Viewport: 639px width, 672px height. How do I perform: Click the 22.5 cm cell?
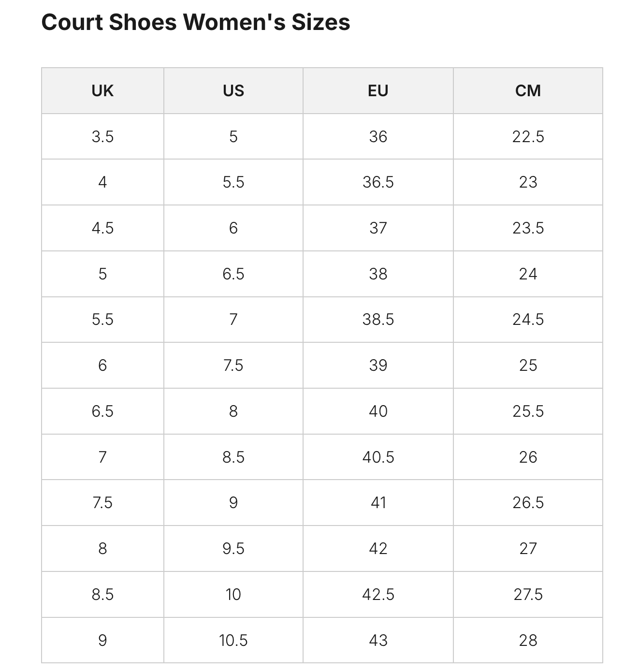(528, 137)
